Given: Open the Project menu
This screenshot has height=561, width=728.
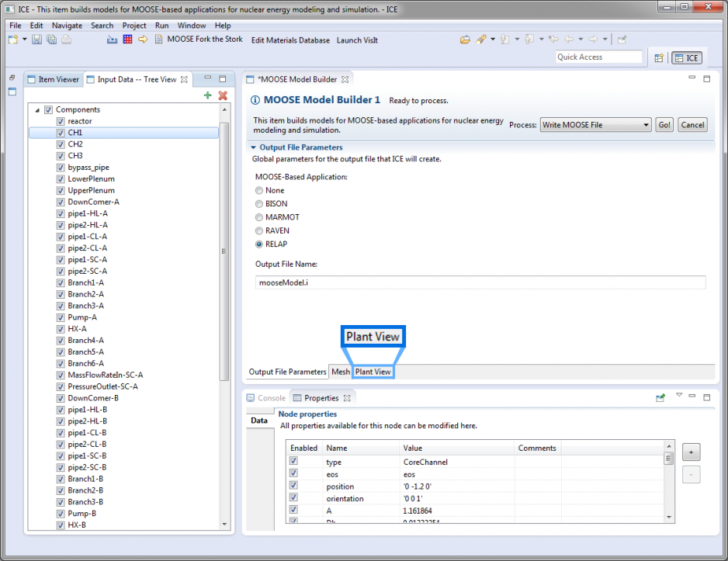Looking at the screenshot, I should pyautogui.click(x=134, y=26).
